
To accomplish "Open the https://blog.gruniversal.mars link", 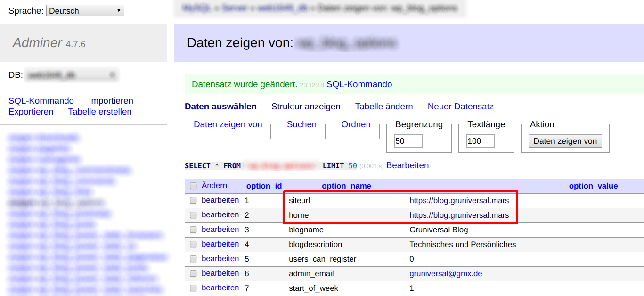I will (459, 200).
